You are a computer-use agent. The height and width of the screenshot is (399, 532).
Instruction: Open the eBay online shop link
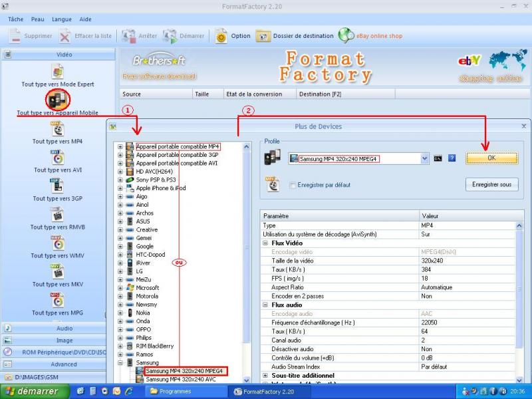tap(379, 36)
